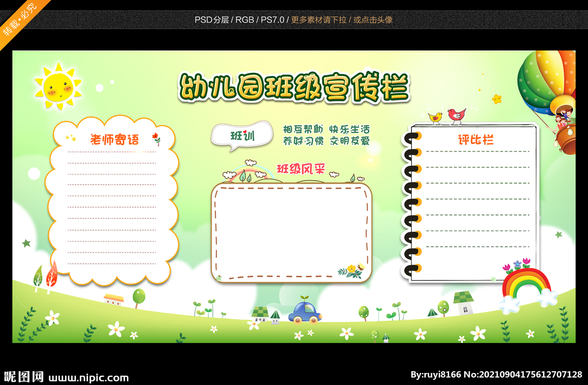Click the slogan 养好习惯 文明友爱
Viewport: 588px width, 385px height.
326,141
